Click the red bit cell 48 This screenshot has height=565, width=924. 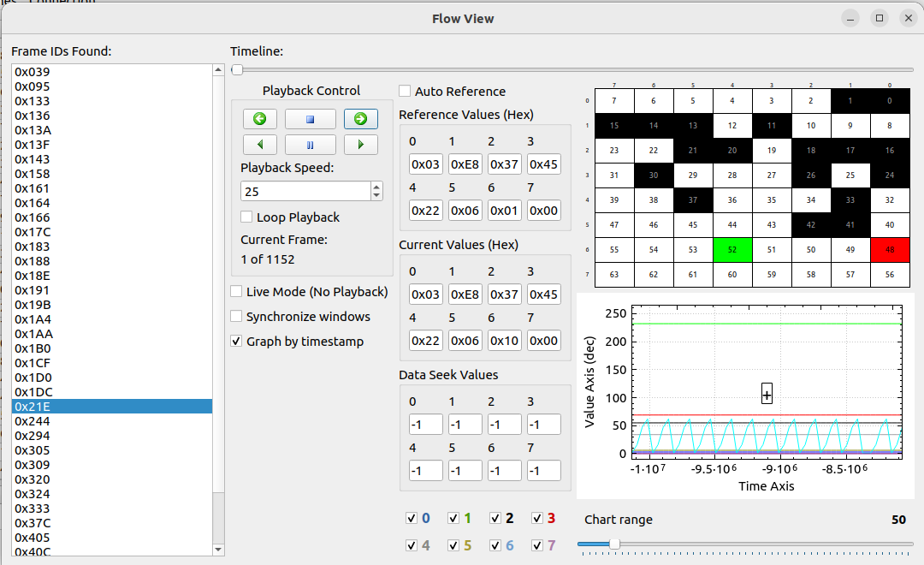890,250
